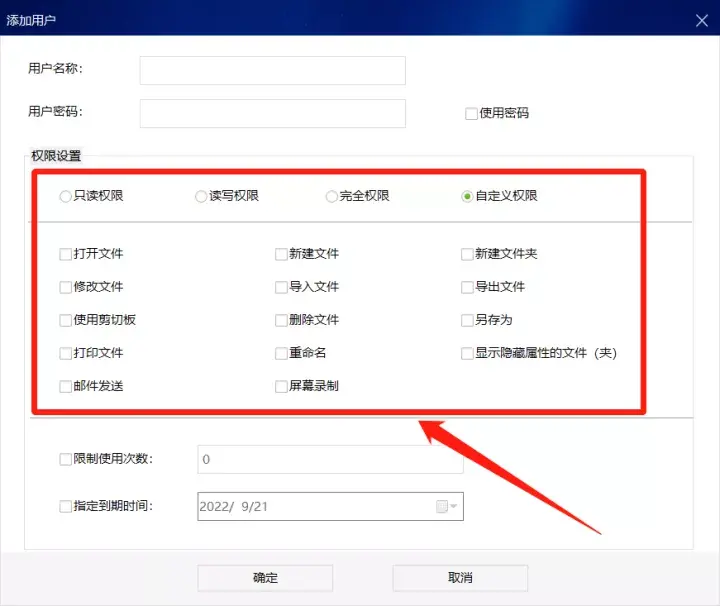Toggle the 打印文件 checkbox
Viewport: 720px width, 606px height.
65,353
